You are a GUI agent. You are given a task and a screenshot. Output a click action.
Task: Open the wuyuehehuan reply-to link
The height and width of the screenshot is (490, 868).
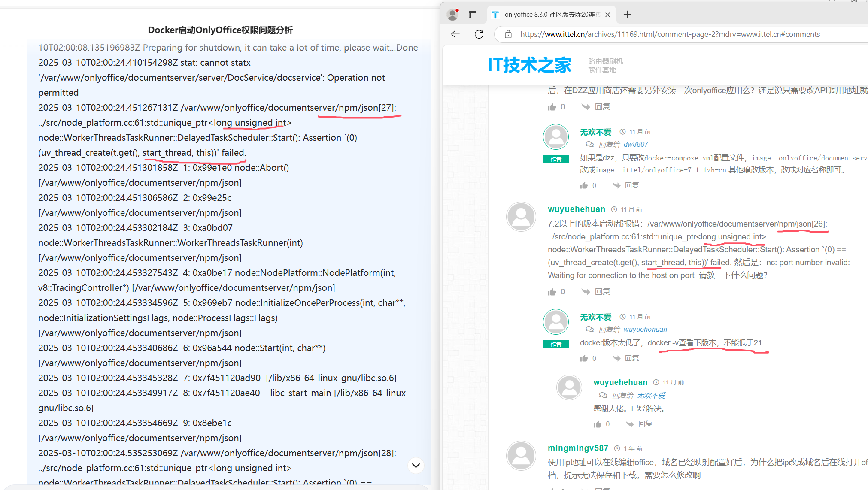click(645, 330)
